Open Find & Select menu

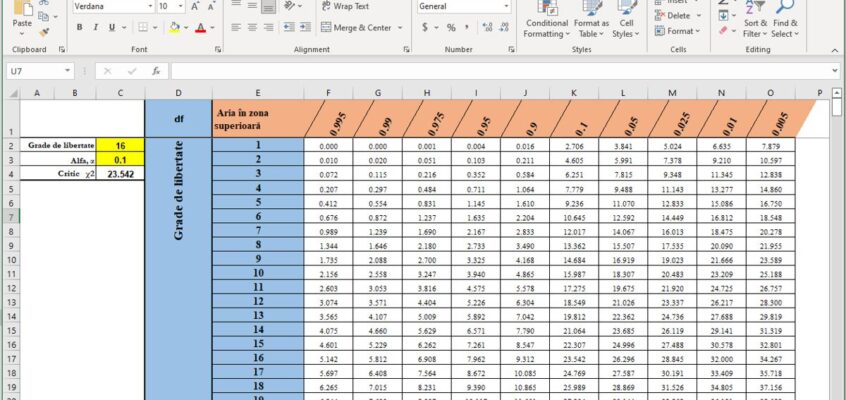784,20
